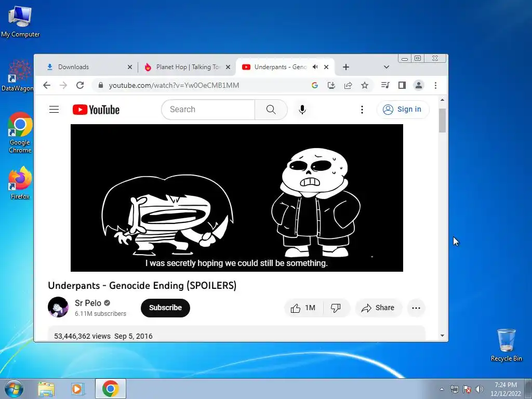Bookmark this tab with star
The height and width of the screenshot is (399, 532).
coord(365,85)
